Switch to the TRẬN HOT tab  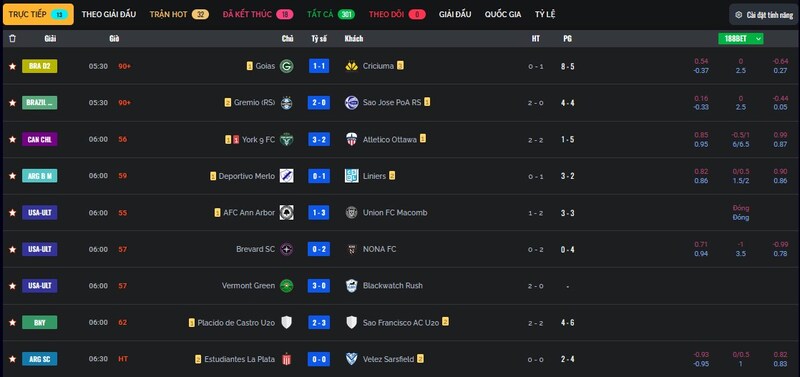(x=179, y=14)
